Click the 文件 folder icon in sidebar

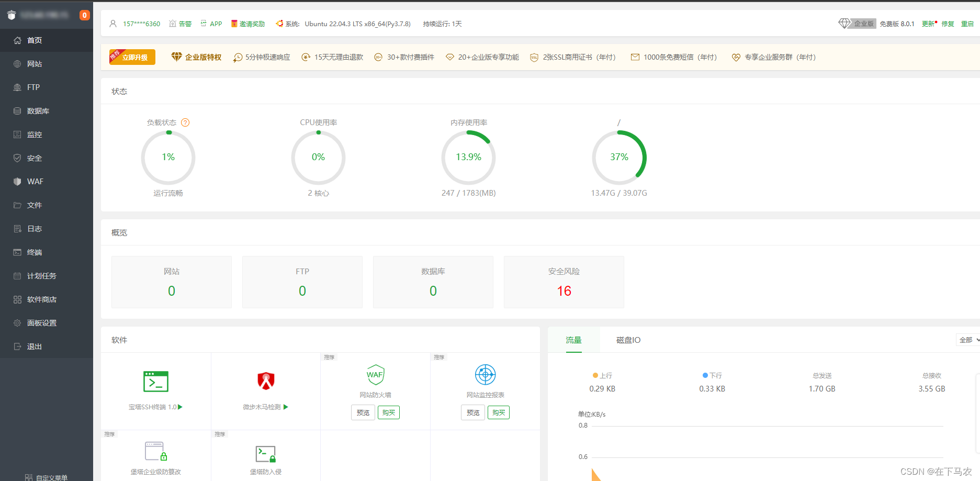tap(17, 205)
